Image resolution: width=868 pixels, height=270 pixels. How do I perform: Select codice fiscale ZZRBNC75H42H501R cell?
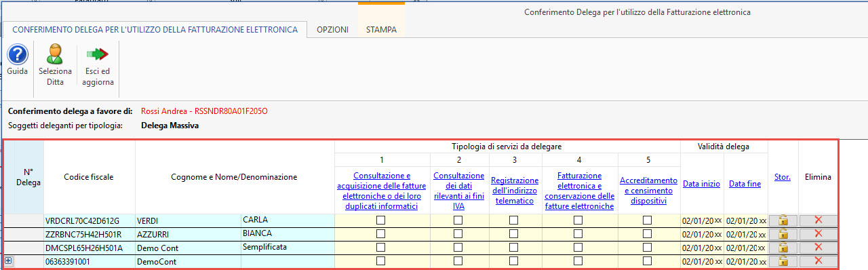pyautogui.click(x=90, y=234)
